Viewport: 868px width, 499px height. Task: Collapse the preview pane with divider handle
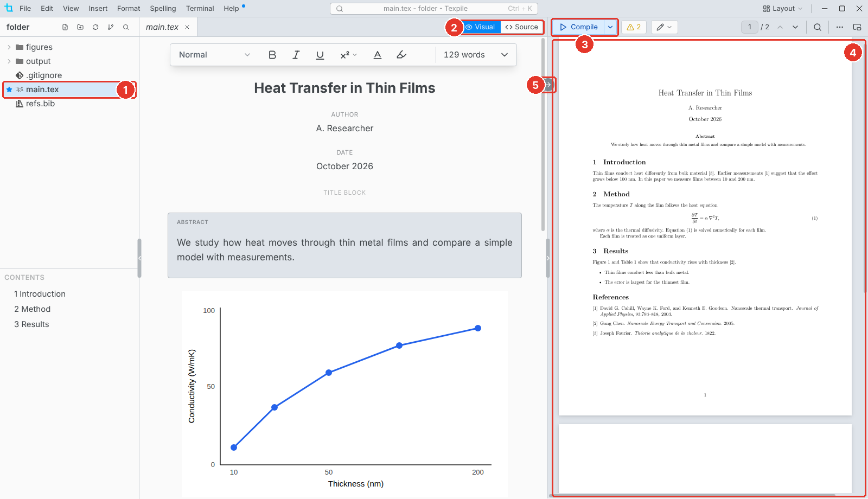coord(548,258)
